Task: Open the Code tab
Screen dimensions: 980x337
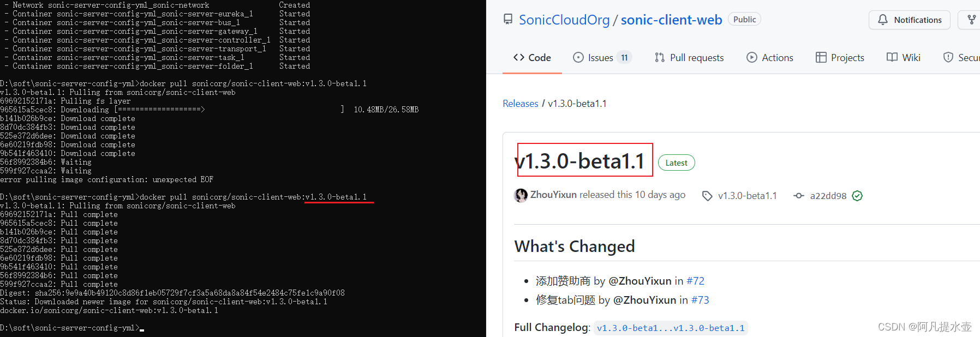Action: (532, 57)
